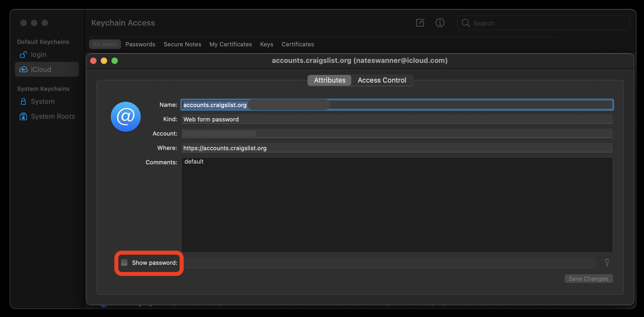
Task: Click the System Roots keychain icon
Action: click(x=24, y=117)
